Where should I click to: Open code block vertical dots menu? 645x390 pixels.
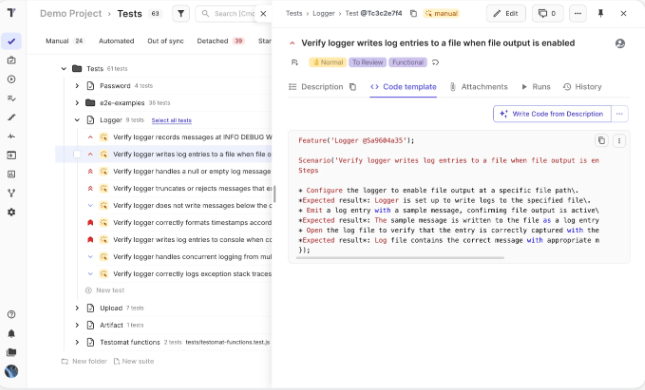619,141
